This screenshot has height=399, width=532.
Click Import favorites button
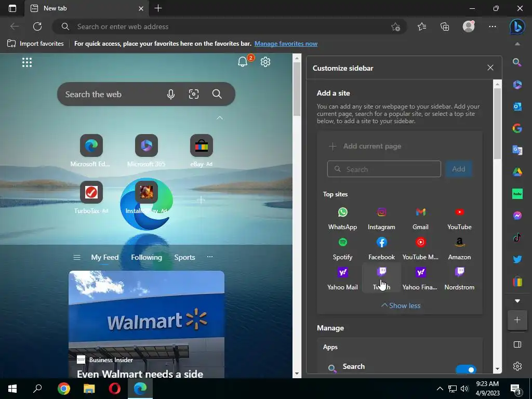pyautogui.click(x=36, y=44)
